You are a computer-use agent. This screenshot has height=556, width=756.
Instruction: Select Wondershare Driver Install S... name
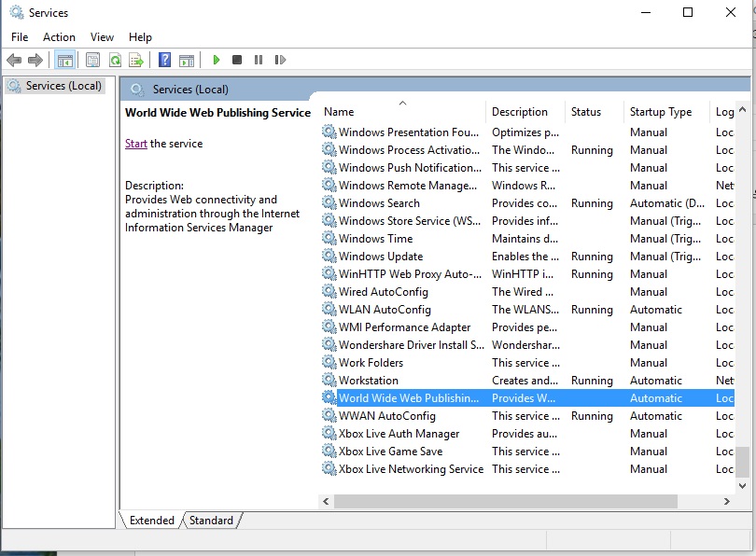click(412, 345)
